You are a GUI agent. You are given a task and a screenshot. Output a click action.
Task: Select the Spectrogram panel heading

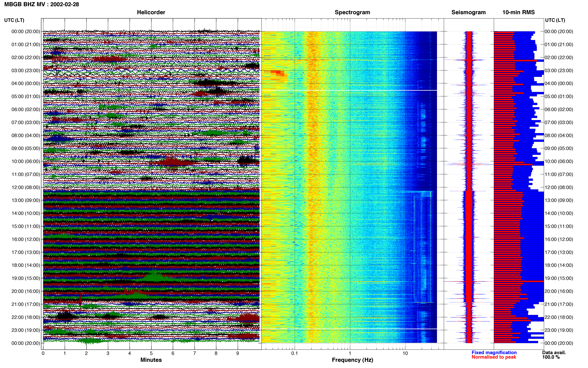(x=352, y=12)
